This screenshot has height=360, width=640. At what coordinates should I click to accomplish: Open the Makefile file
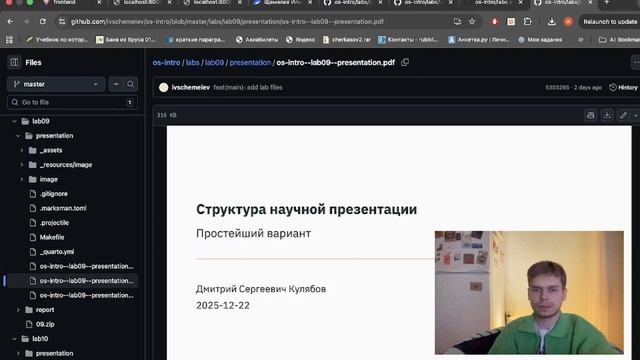click(x=52, y=237)
